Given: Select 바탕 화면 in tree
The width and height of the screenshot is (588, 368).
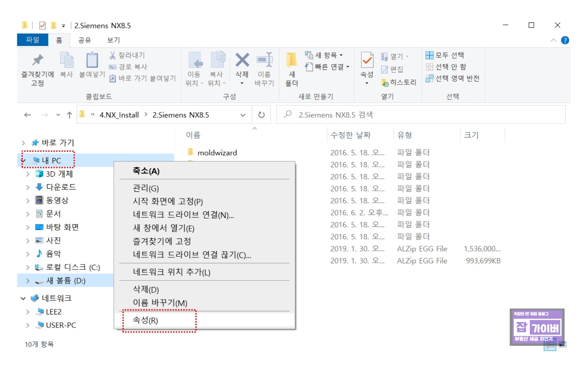Looking at the screenshot, I should tap(62, 227).
